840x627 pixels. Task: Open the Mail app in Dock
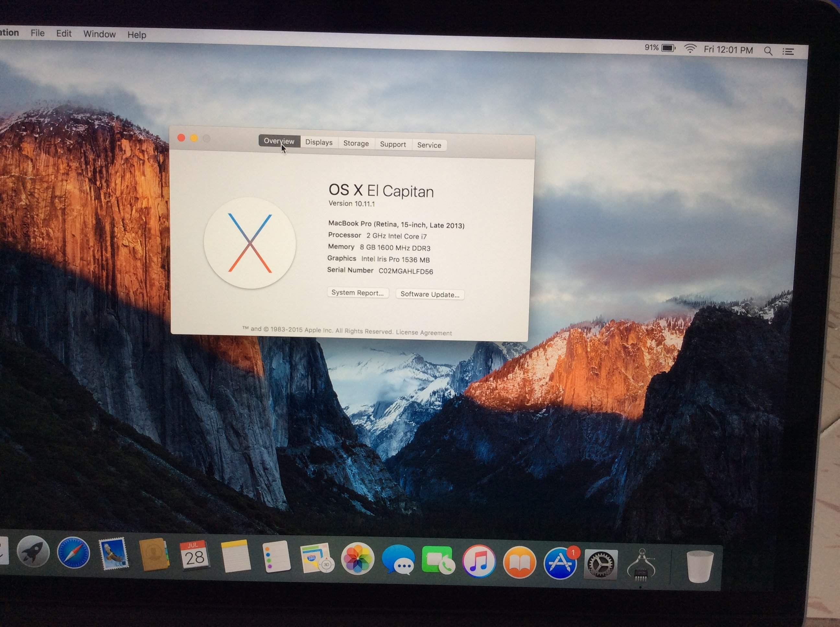pos(114,553)
